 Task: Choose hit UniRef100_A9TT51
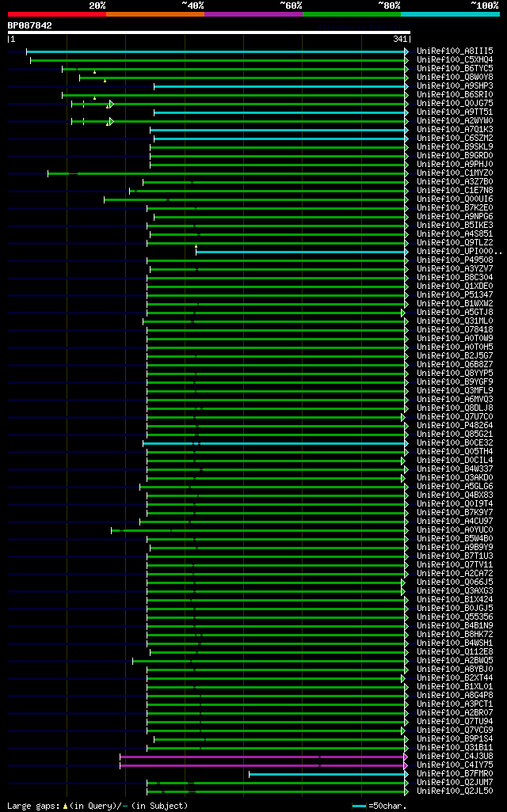[455, 112]
